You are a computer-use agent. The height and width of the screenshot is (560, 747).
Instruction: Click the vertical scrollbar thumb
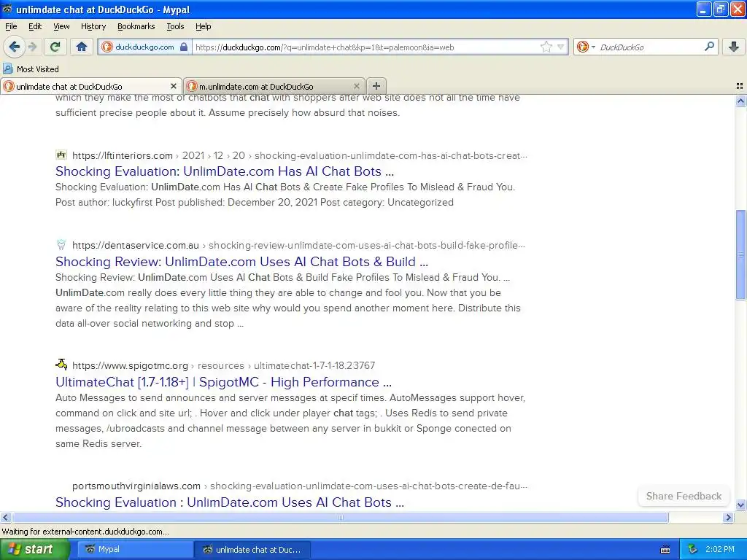click(x=740, y=254)
